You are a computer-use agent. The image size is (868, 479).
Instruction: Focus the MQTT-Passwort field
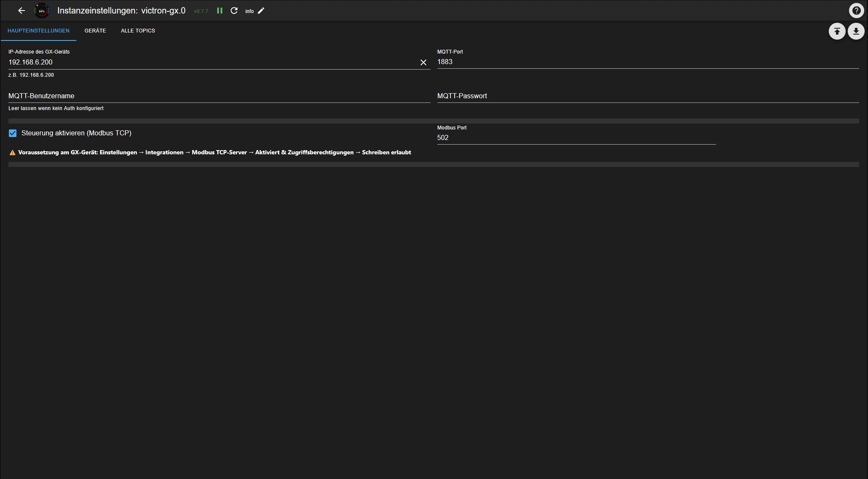648,96
